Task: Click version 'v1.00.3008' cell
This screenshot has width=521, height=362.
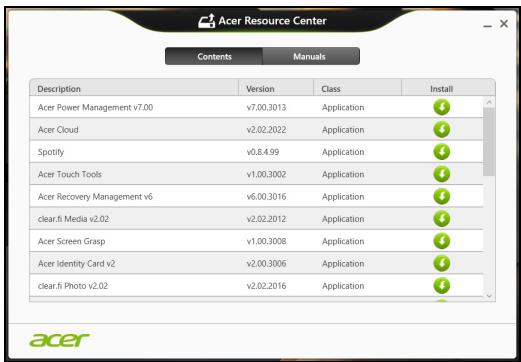Action: pos(266,241)
